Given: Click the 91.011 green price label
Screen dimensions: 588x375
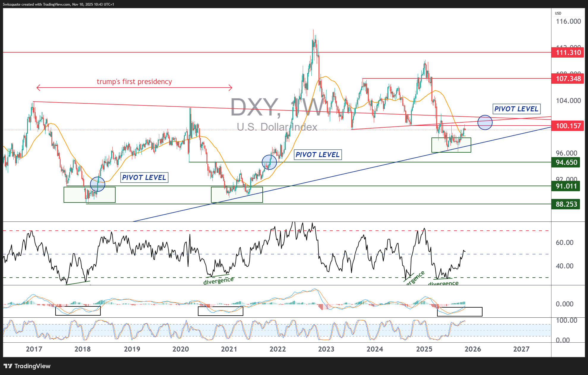Looking at the screenshot, I should 566,186.
